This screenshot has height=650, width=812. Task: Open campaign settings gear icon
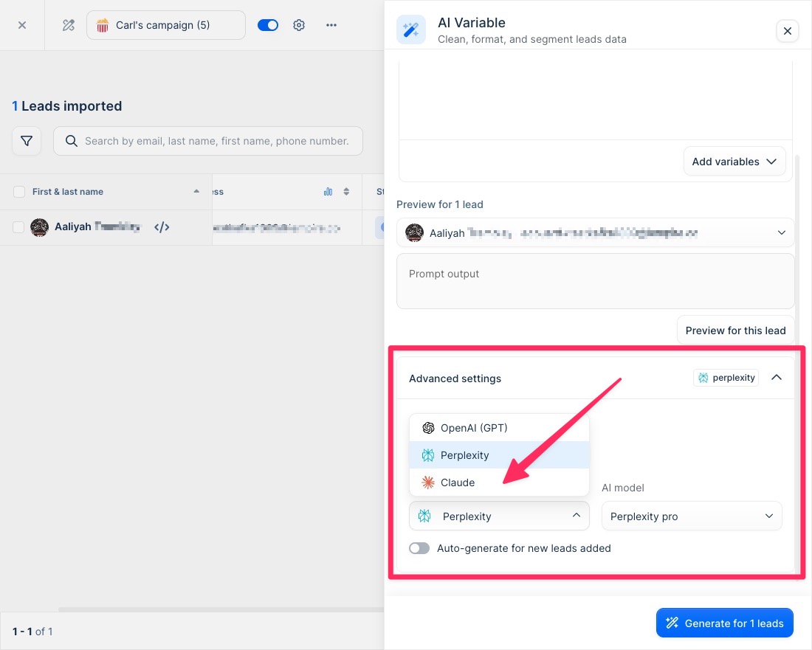click(299, 25)
